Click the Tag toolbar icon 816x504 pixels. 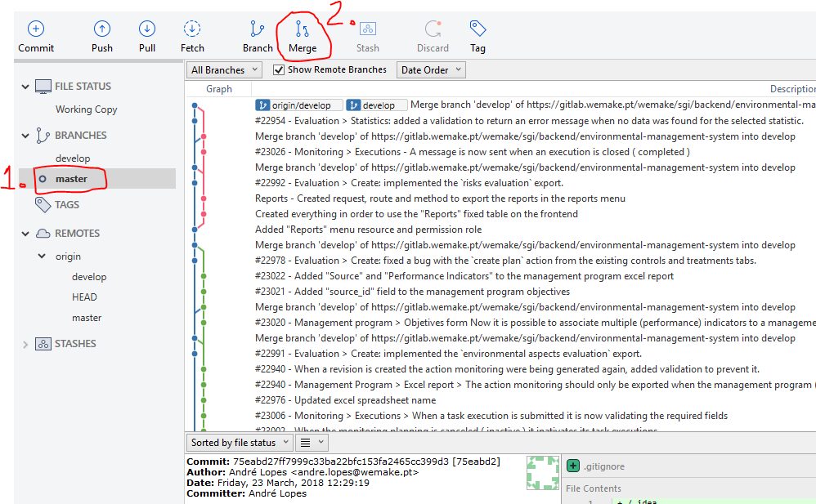click(478, 29)
